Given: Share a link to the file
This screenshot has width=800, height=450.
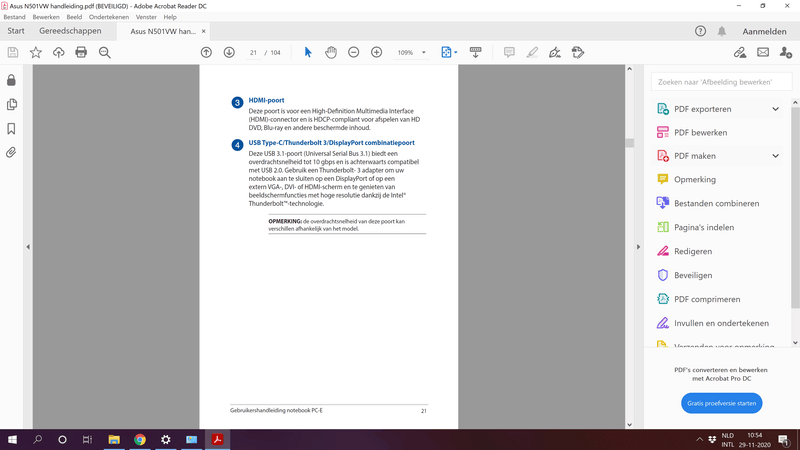Looking at the screenshot, I should pyautogui.click(x=740, y=53).
